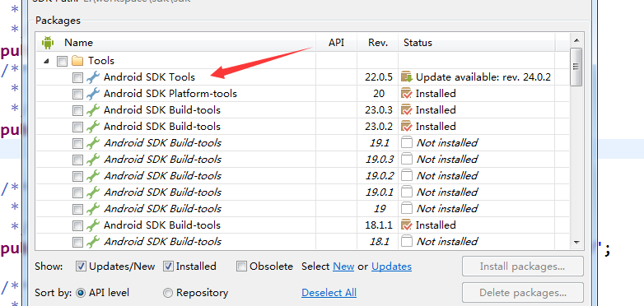Click the wrench icon of Build-tools rev 19

pyautogui.click(x=93, y=208)
